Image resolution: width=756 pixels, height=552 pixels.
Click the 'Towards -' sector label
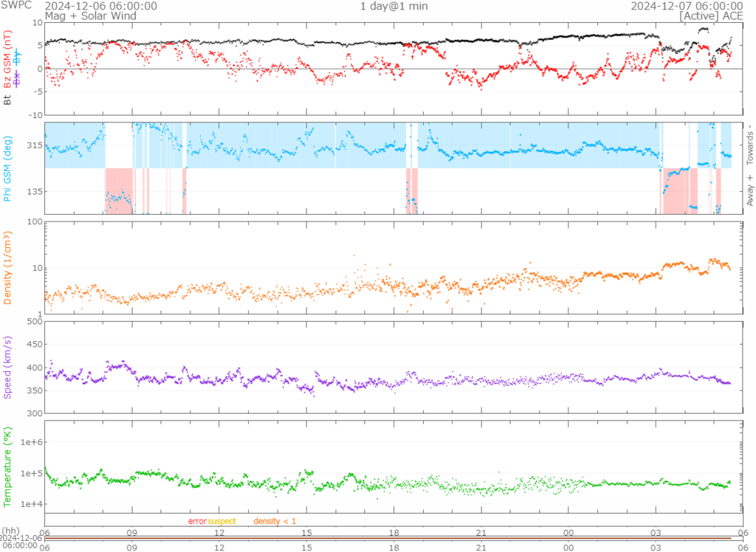point(751,142)
